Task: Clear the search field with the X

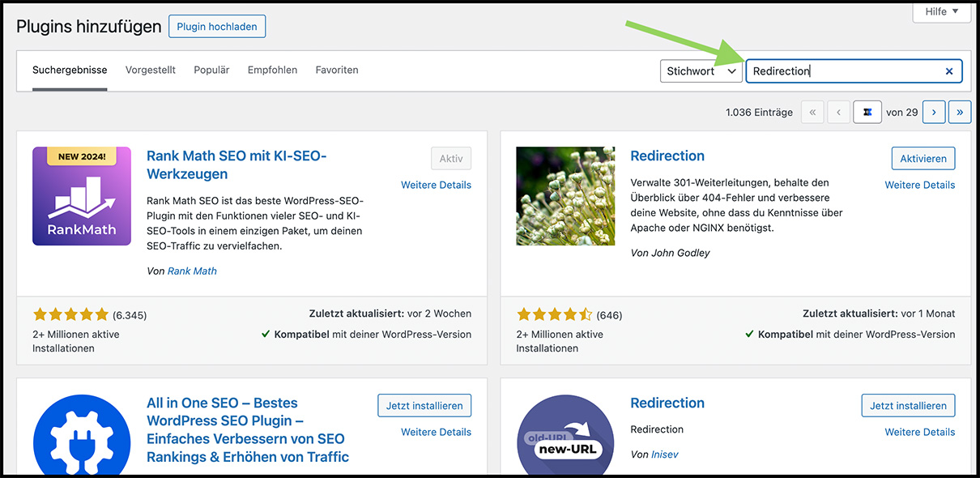Action: 949,71
